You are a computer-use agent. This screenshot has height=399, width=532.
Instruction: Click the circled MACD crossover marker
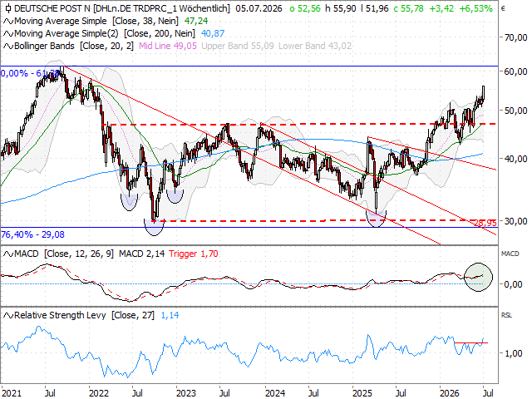[x=478, y=277]
